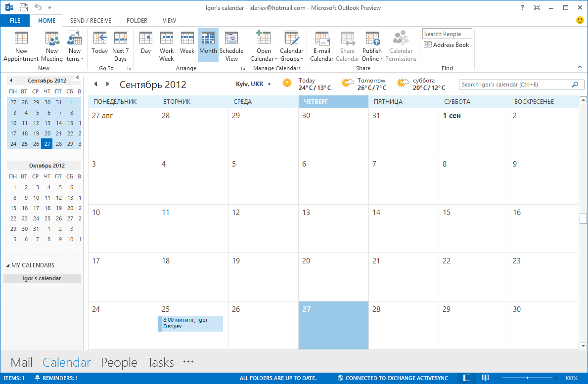Click Tomorrow's weather forecast
Viewport: 588px width, 384px height.
[x=364, y=84]
